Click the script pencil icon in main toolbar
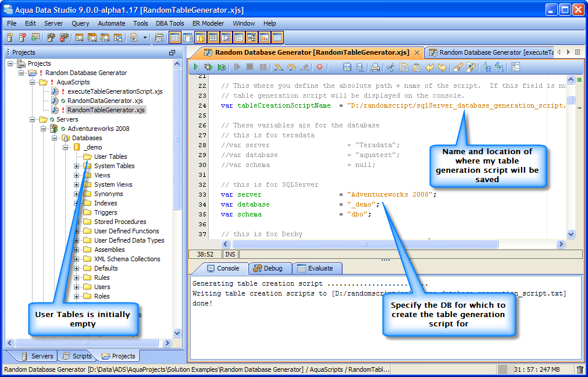 coord(134,37)
